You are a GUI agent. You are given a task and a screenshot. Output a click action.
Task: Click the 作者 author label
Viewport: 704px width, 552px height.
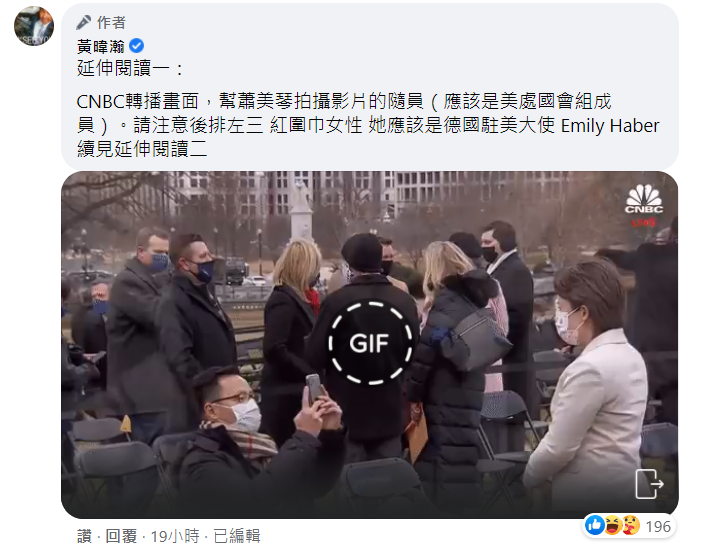coord(111,22)
